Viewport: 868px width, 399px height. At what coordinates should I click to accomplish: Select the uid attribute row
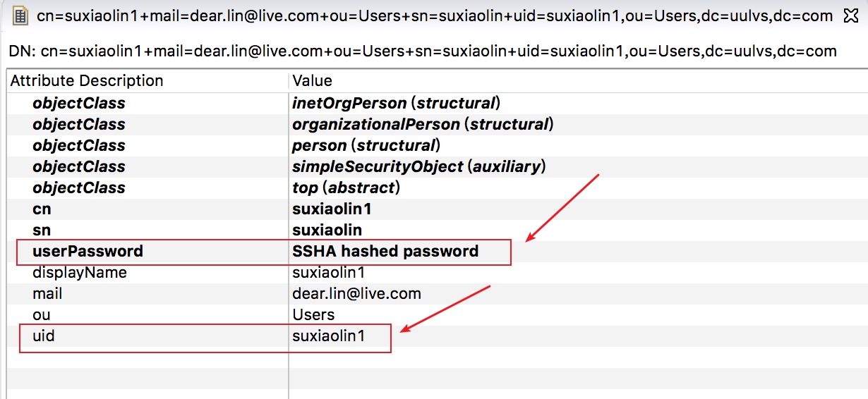[437, 336]
